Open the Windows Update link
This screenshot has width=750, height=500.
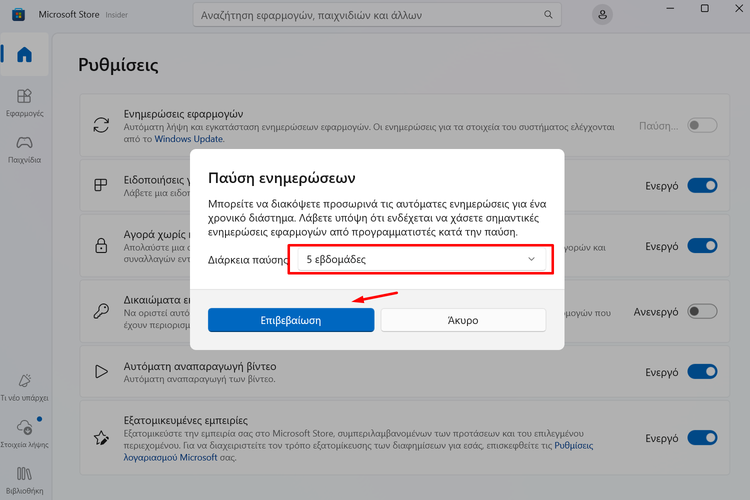pos(188,139)
